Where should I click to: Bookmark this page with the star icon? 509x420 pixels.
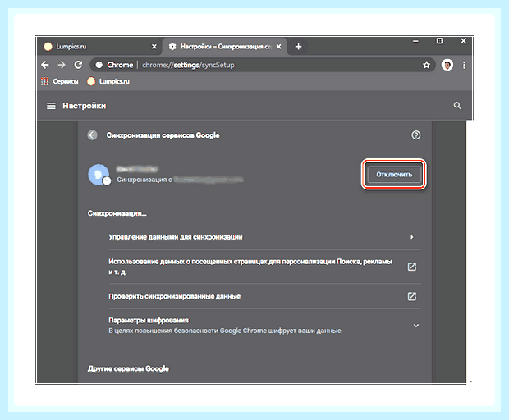click(x=427, y=65)
